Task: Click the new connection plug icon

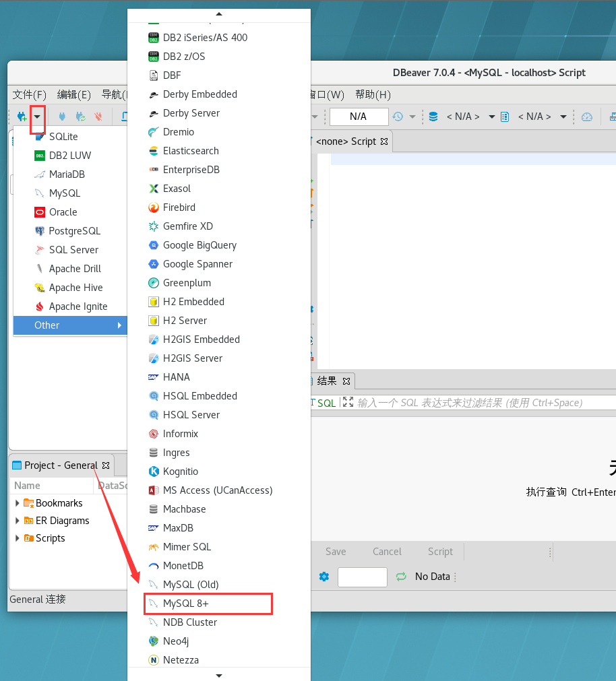Action: tap(22, 117)
